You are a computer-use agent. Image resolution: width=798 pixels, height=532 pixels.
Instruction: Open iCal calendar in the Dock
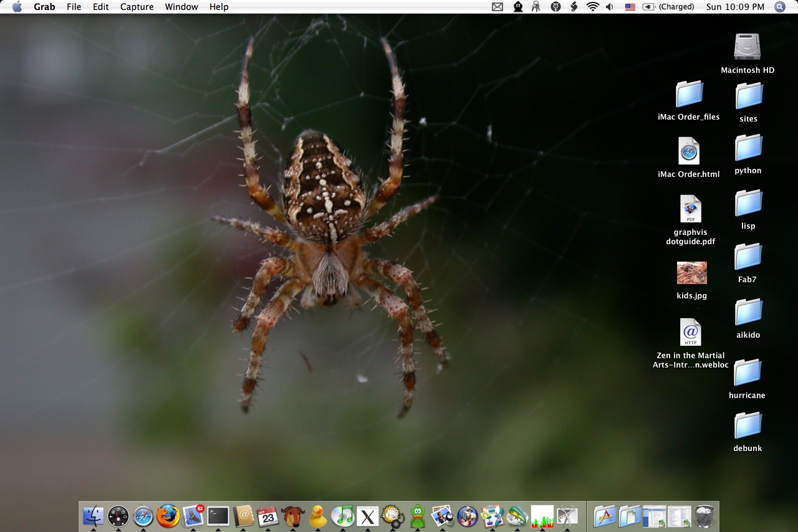(x=268, y=516)
